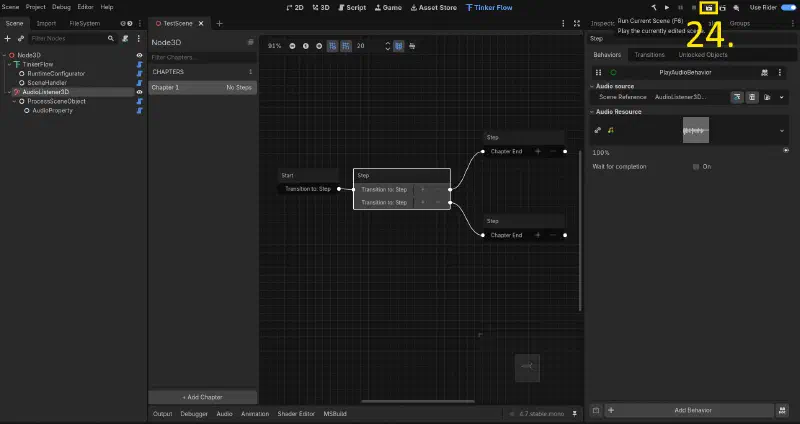Screen dimensions: 800x424
Task: Open Scene dock extra options menu
Action: [x=138, y=38]
